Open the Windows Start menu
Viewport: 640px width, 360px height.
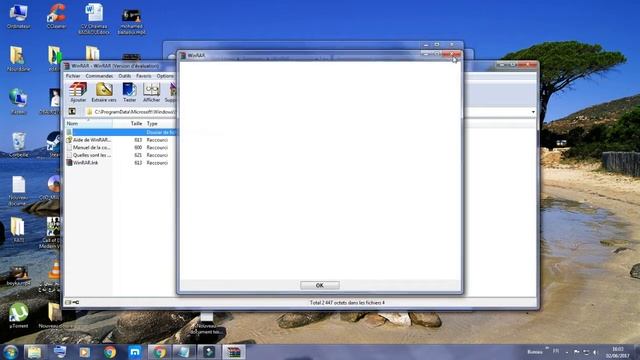(x=10, y=352)
